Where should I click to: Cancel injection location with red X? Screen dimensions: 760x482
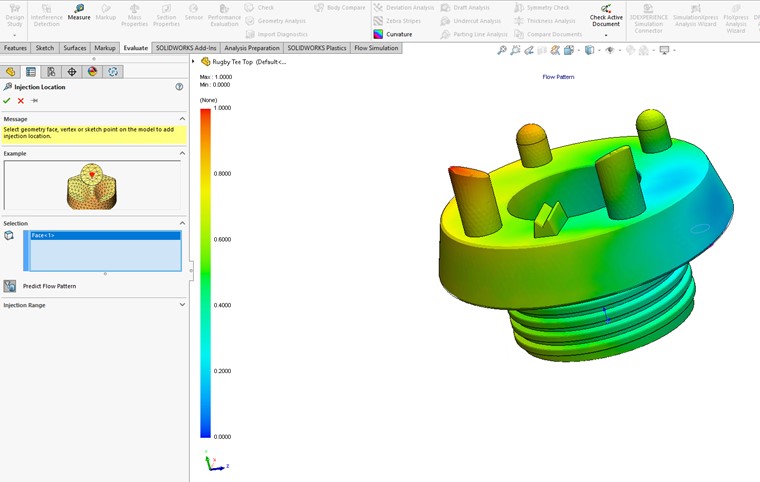click(x=20, y=101)
